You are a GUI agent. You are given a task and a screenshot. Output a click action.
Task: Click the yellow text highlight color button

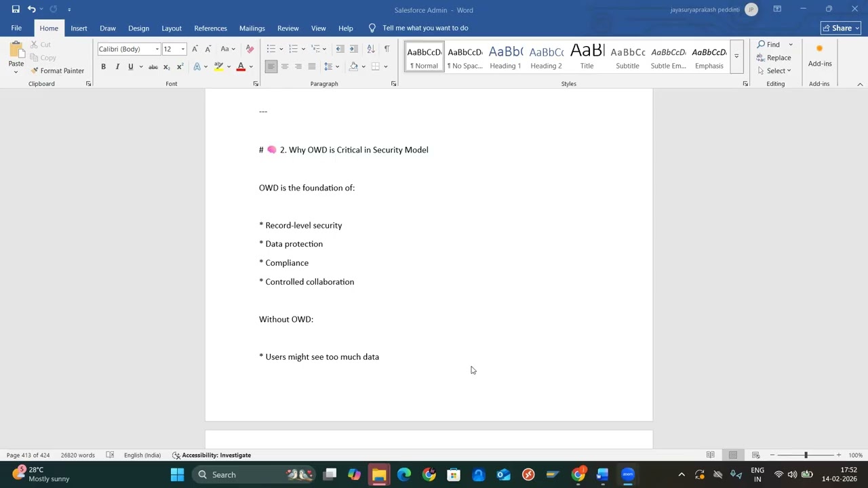point(218,66)
